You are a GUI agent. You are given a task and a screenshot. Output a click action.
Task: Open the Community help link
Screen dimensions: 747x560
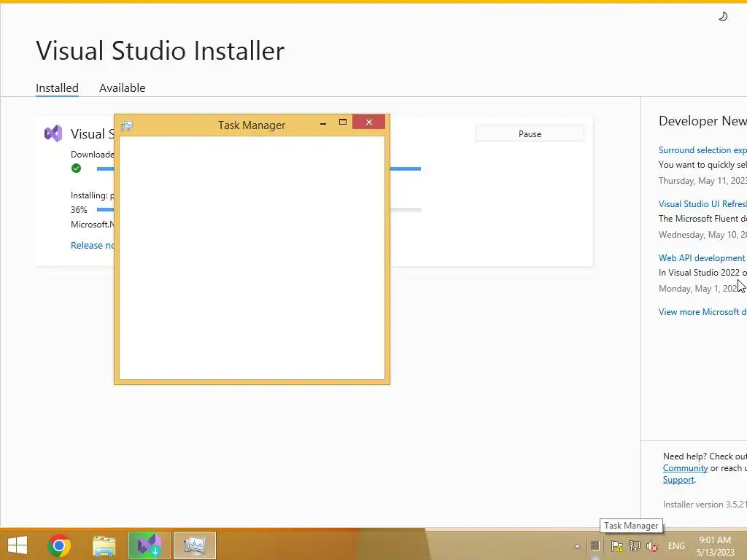click(685, 468)
